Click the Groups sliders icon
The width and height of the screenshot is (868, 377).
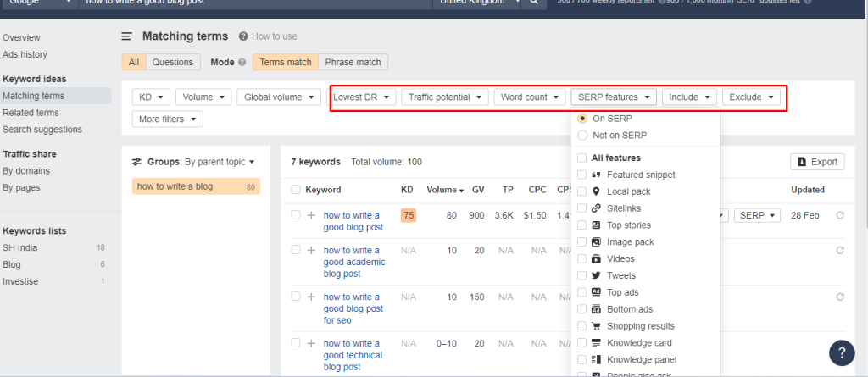[136, 162]
